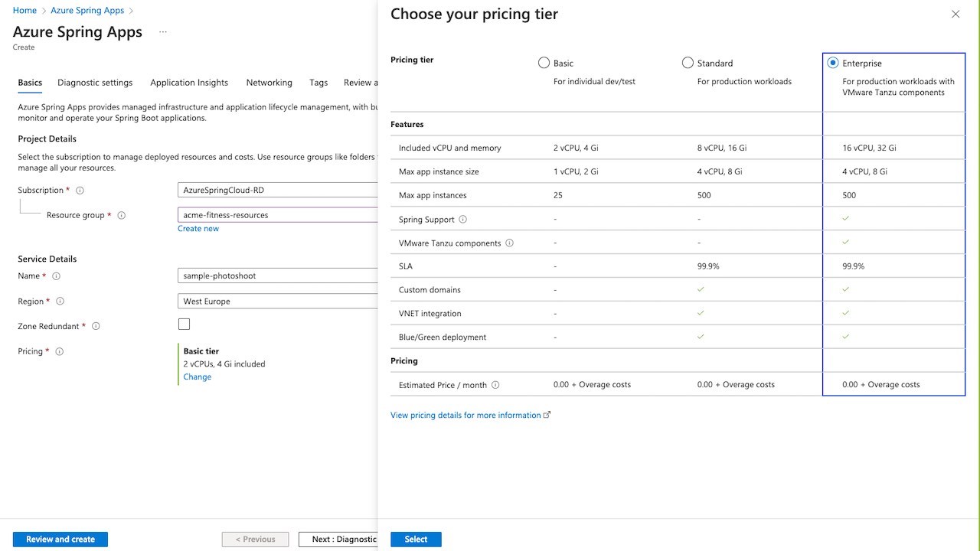Image resolution: width=980 pixels, height=551 pixels.
Task: Click info icon next to Subscription label
Action: [x=80, y=191]
